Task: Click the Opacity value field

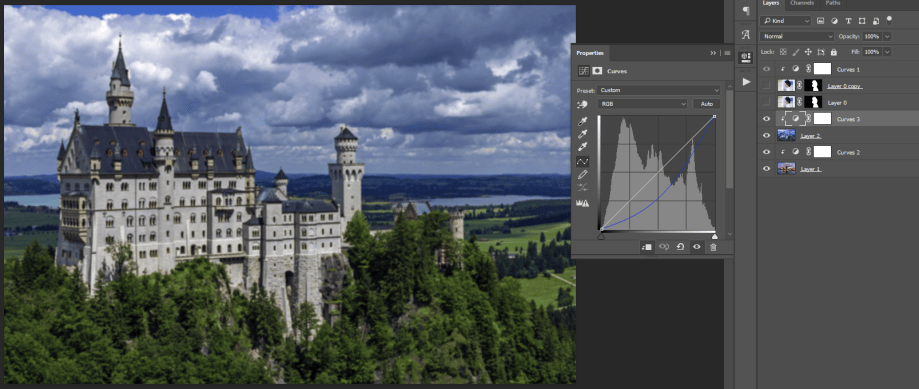Action: 872,36
